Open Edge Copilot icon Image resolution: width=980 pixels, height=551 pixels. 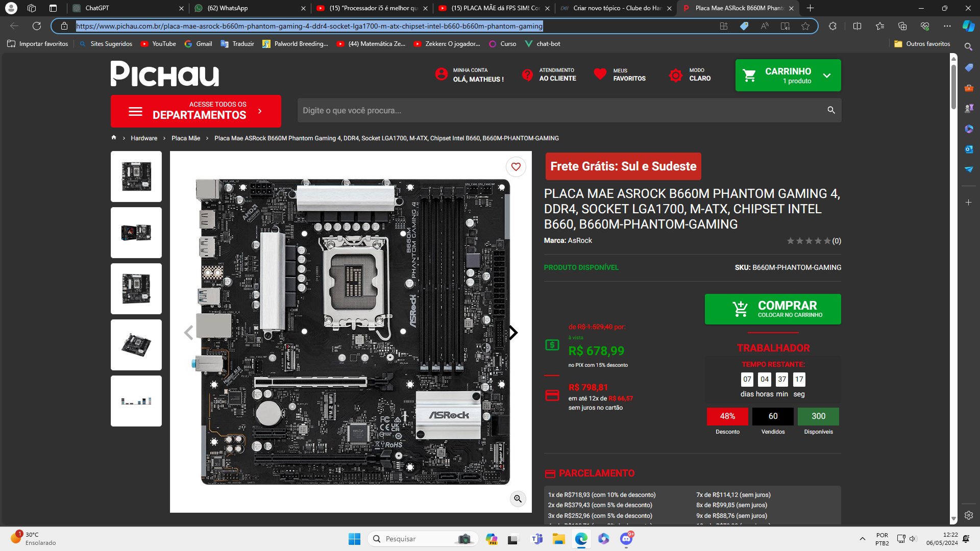pyautogui.click(x=968, y=26)
